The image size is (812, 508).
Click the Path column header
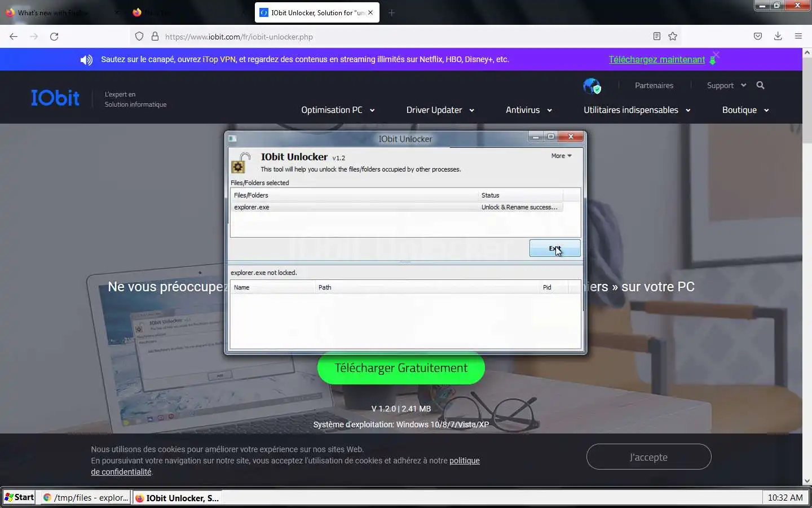(x=427, y=287)
